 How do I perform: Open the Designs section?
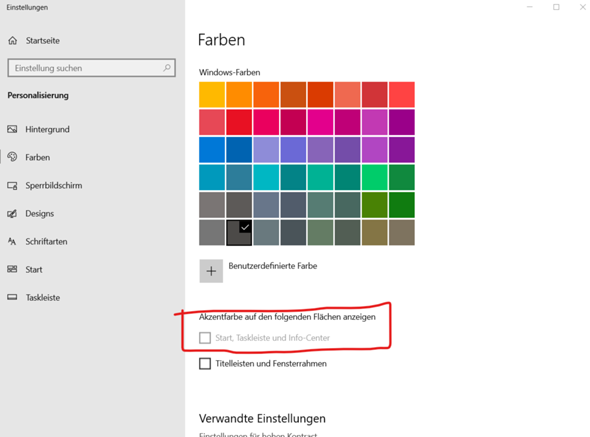[40, 213]
